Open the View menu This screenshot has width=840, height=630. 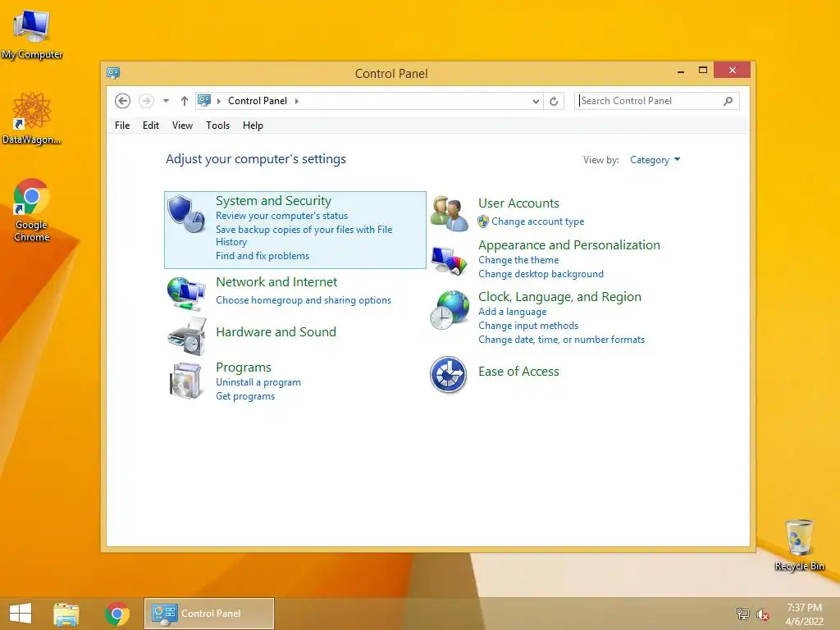point(182,126)
